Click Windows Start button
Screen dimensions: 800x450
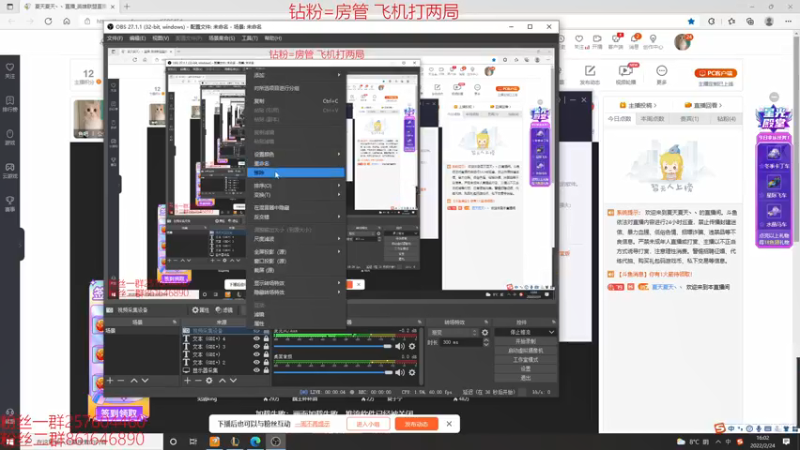pos(9,442)
